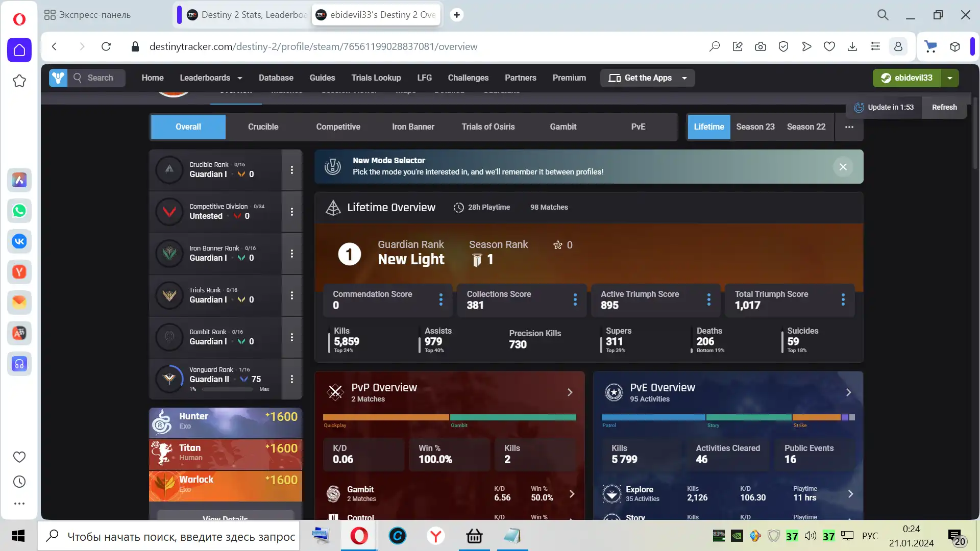Viewport: 980px width, 551px height.
Task: Open the Windows Start menu
Action: point(18,536)
